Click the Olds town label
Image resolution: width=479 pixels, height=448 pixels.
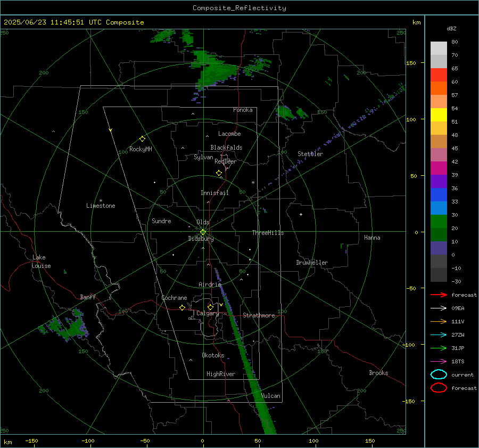(203, 222)
